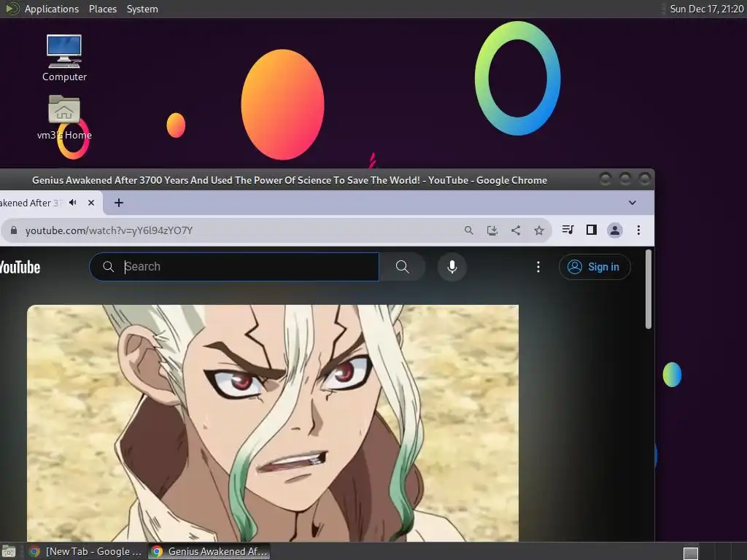This screenshot has width=747, height=560.
Task: Click the video player showing anime character
Action: 273,423
